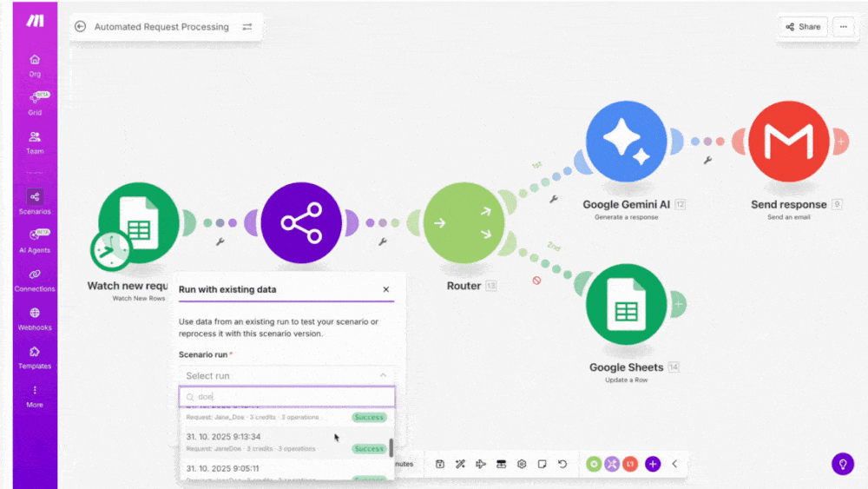Image resolution: width=868 pixels, height=489 pixels.
Task: Select the Router module
Action: [464, 222]
